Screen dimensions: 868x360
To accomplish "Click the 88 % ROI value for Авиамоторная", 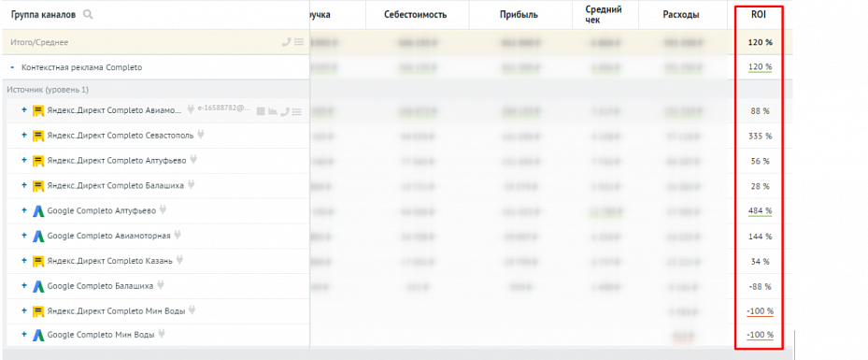I will (x=761, y=111).
